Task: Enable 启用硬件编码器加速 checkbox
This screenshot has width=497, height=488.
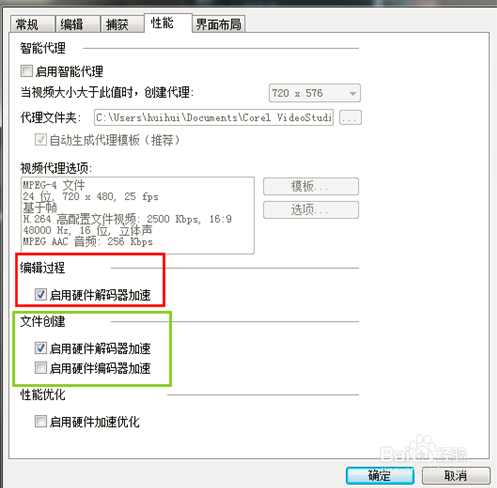Action: pyautogui.click(x=41, y=368)
